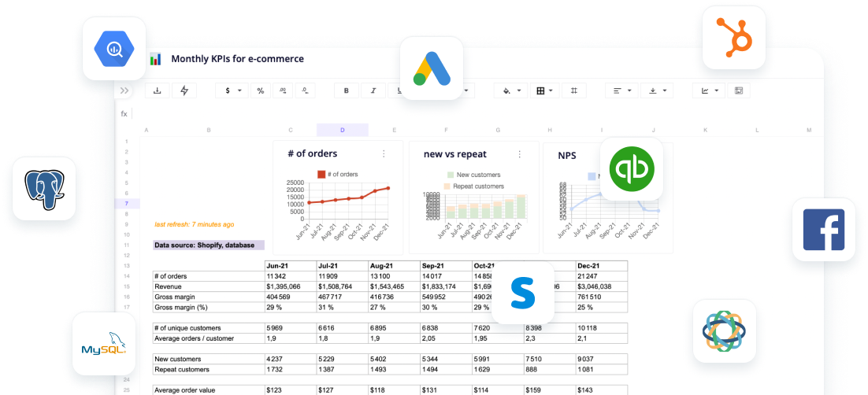
Task: Toggle bold formatting
Action: (x=347, y=90)
